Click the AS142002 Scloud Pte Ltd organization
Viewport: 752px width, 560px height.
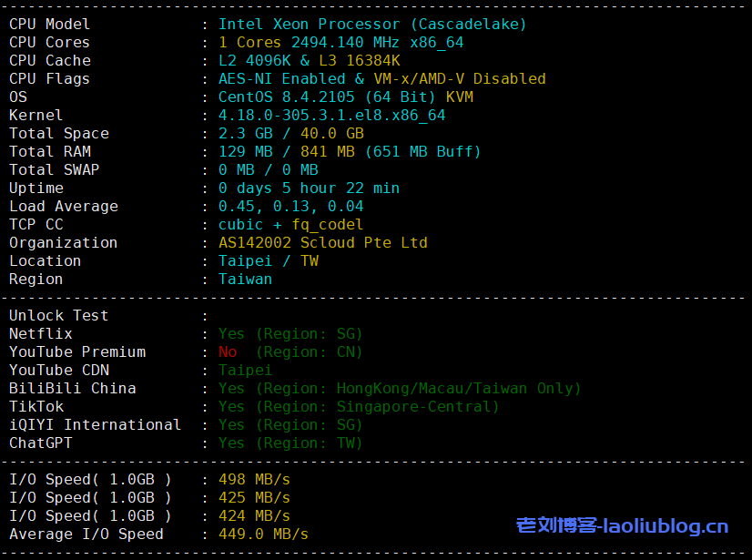tap(322, 243)
